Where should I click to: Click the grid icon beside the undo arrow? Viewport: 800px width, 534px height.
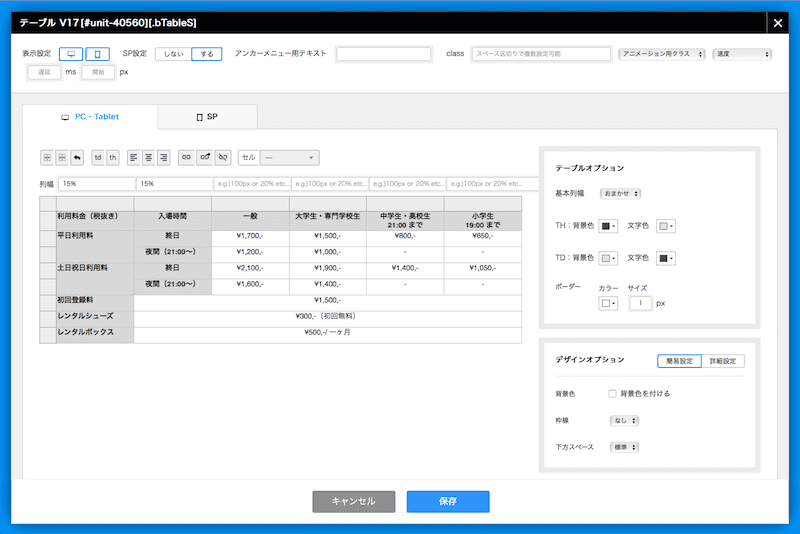pyautogui.click(x=62, y=158)
